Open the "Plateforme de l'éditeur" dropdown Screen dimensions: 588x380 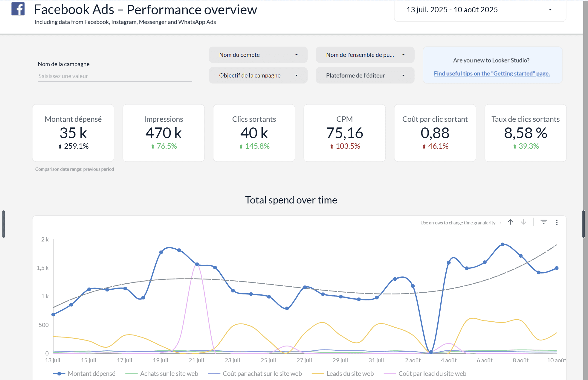[x=364, y=75]
